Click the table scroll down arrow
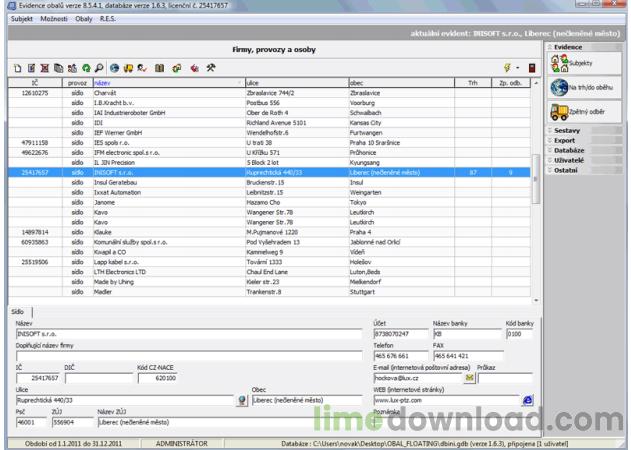Image resolution: width=631 pixels, height=450 pixels. (536, 300)
